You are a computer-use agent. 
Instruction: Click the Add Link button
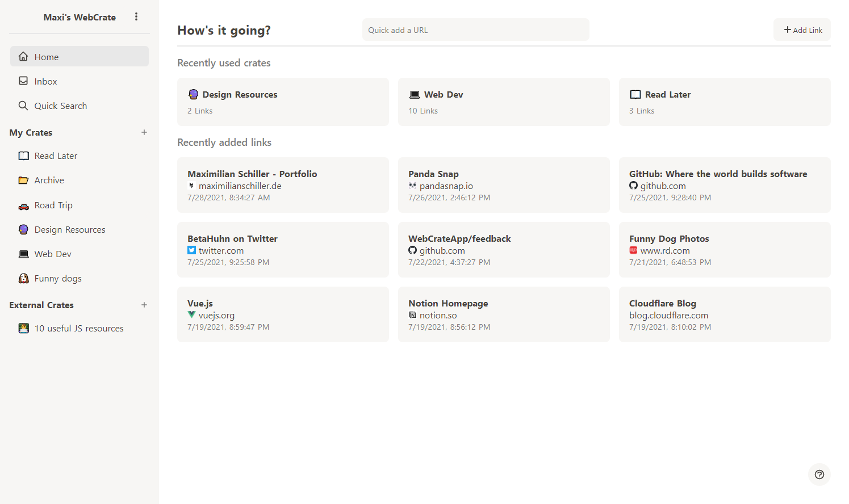pyautogui.click(x=802, y=30)
